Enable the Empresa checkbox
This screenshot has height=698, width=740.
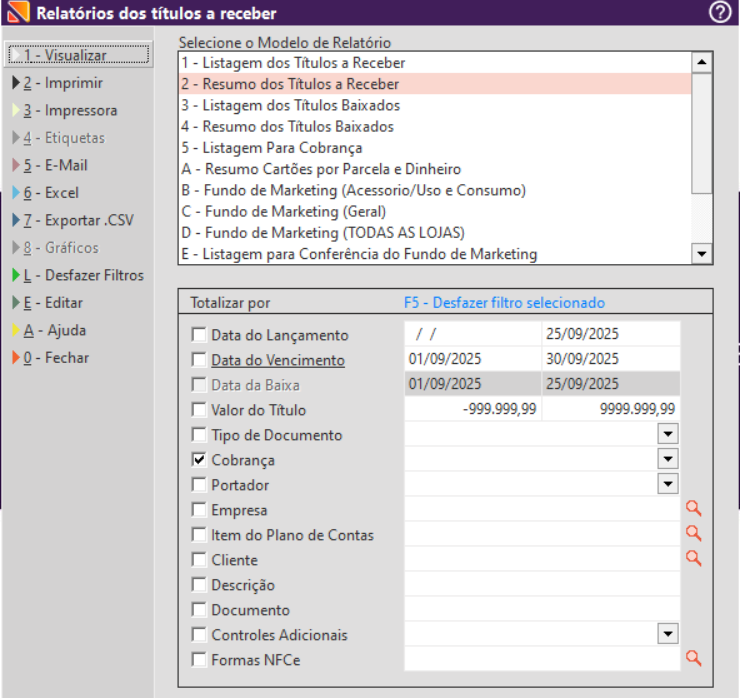[199, 510]
